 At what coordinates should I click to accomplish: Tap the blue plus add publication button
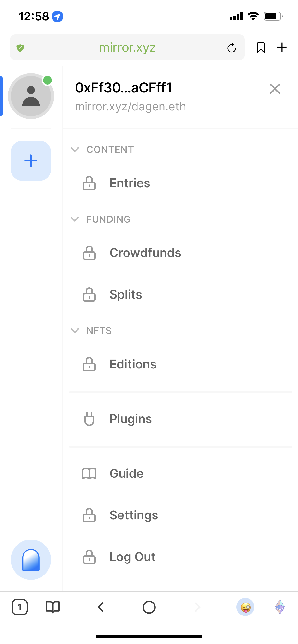(31, 161)
